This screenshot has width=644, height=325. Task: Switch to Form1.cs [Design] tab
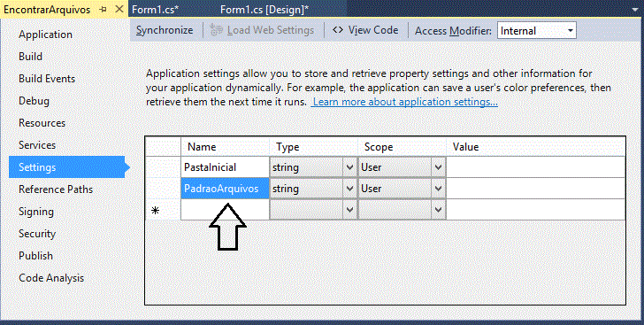tap(264, 10)
